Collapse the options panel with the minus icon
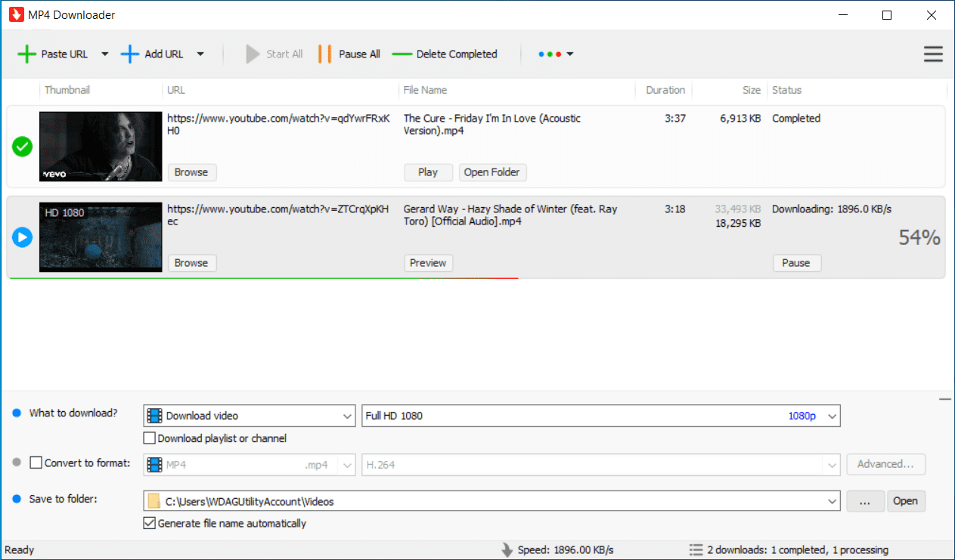This screenshot has height=560, width=955. (944, 399)
